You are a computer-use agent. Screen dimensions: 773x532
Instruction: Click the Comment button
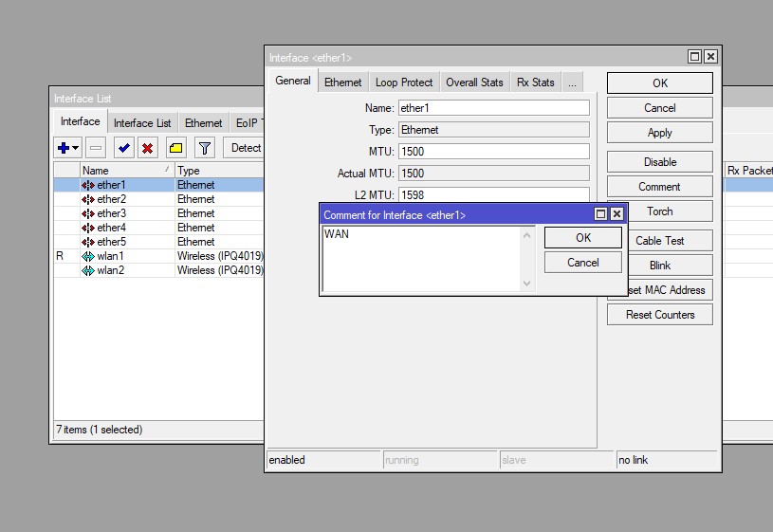[x=659, y=187]
